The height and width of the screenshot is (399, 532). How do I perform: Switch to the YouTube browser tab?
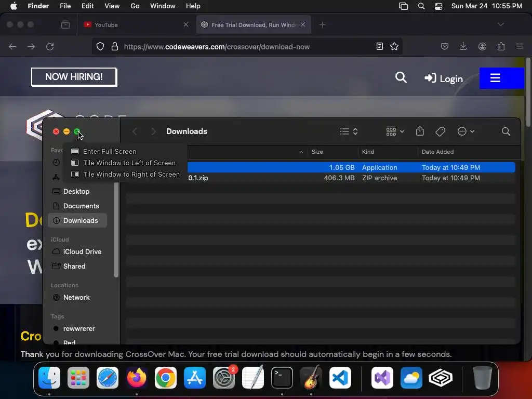click(136, 25)
